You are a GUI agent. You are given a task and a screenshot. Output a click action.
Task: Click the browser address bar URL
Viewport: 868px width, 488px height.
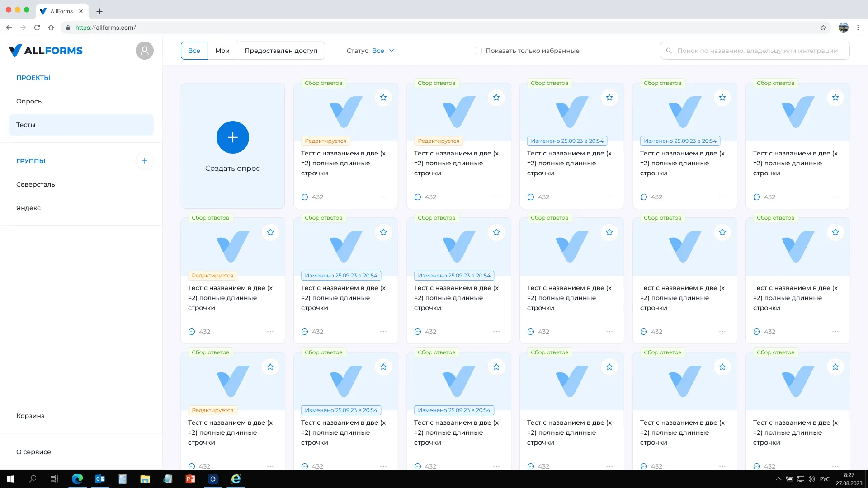tap(105, 28)
